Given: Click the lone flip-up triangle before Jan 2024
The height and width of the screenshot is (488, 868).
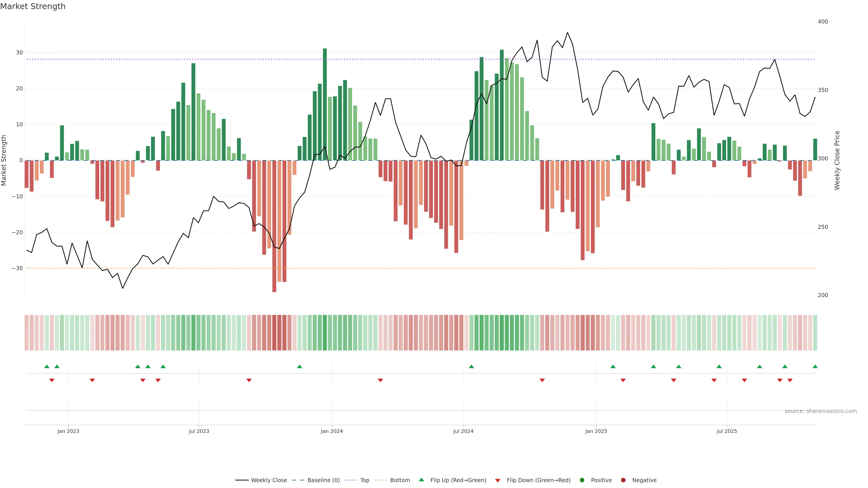Looking at the screenshot, I should tap(300, 366).
